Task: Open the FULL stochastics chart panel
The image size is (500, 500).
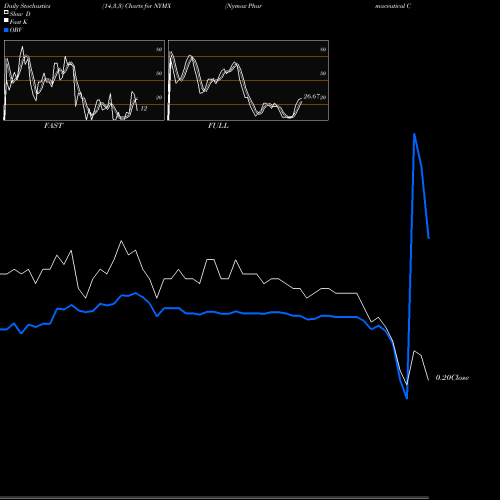Action: [248, 80]
